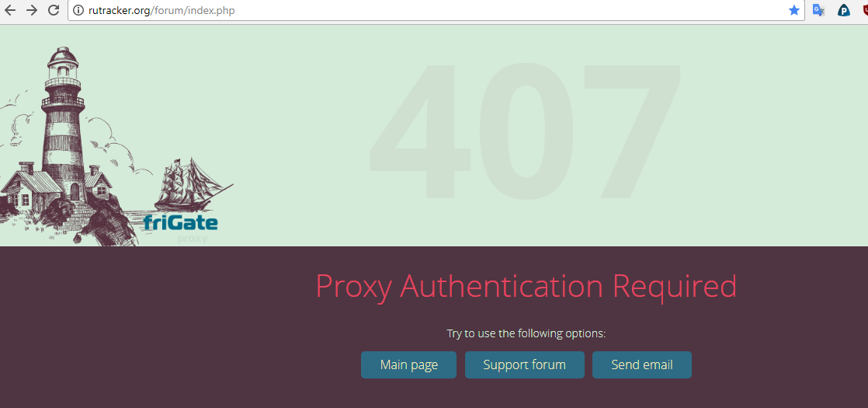
Task: Go back with the browser back arrow
Action: [x=10, y=10]
